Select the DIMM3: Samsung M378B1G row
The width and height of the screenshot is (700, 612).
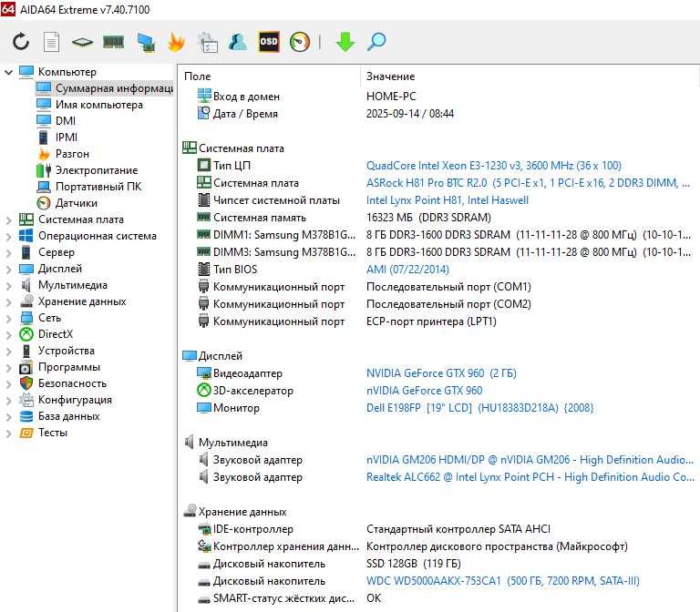tap(437, 252)
